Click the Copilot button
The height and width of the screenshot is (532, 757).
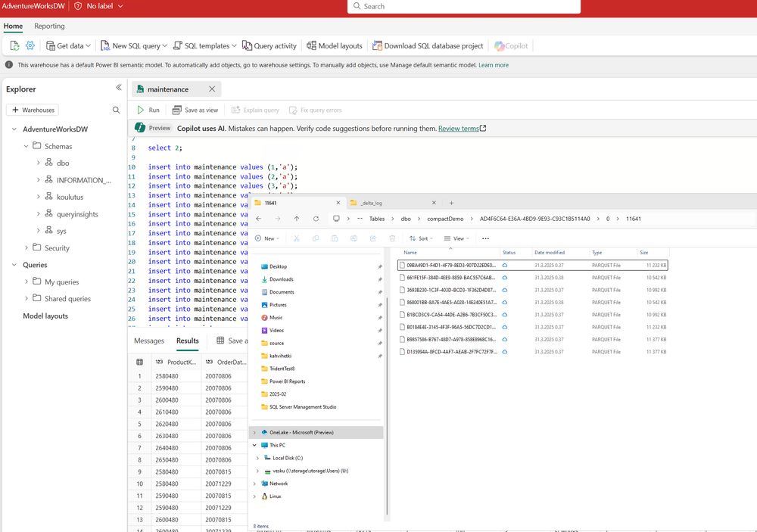click(x=511, y=46)
